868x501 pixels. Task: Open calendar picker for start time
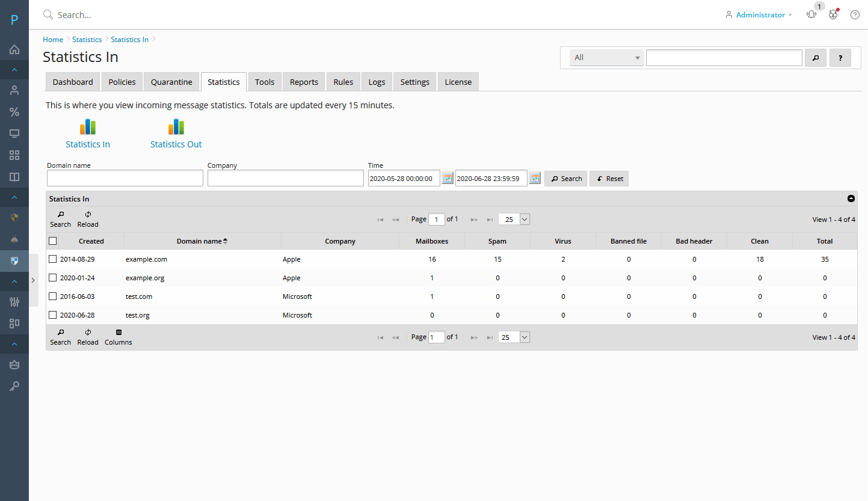tap(448, 178)
